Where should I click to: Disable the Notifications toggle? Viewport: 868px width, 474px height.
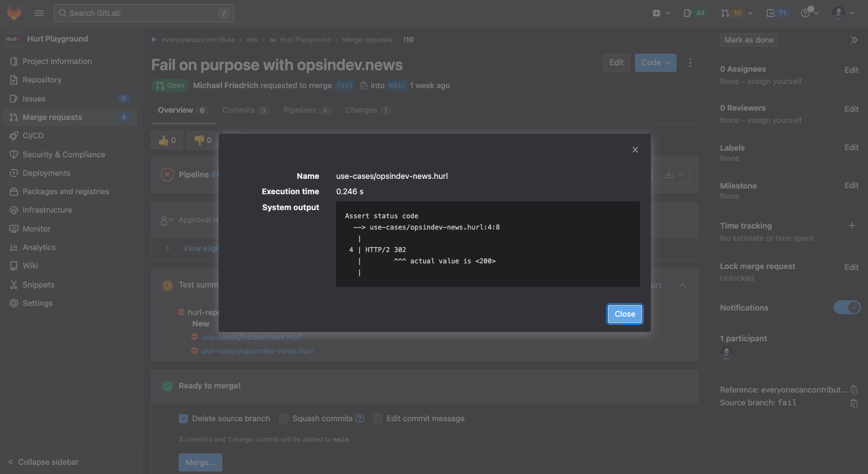(847, 307)
